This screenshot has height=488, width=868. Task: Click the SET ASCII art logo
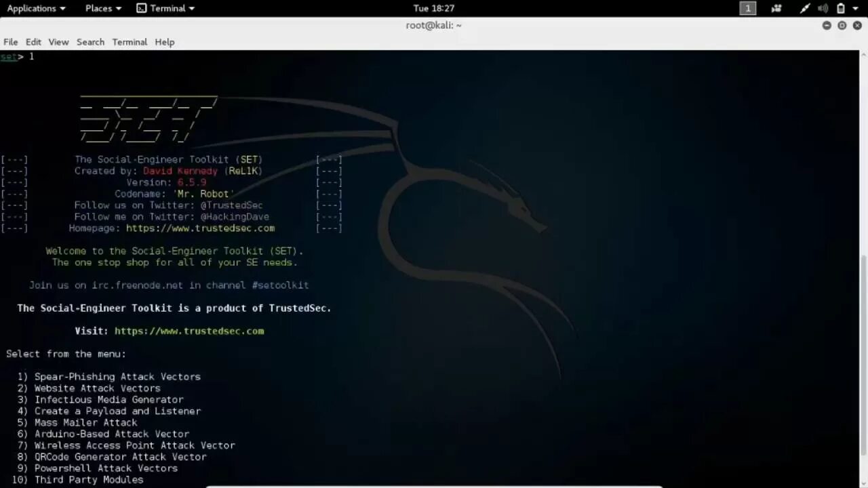tap(149, 120)
